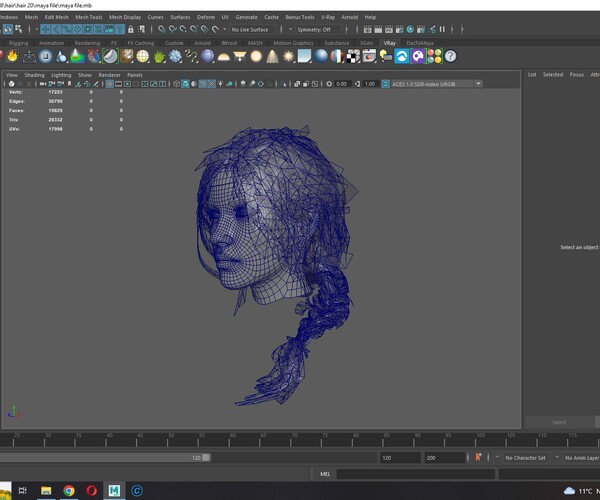The width and height of the screenshot is (600, 500).
Task: Open the V-Ray menu
Action: pos(328,17)
